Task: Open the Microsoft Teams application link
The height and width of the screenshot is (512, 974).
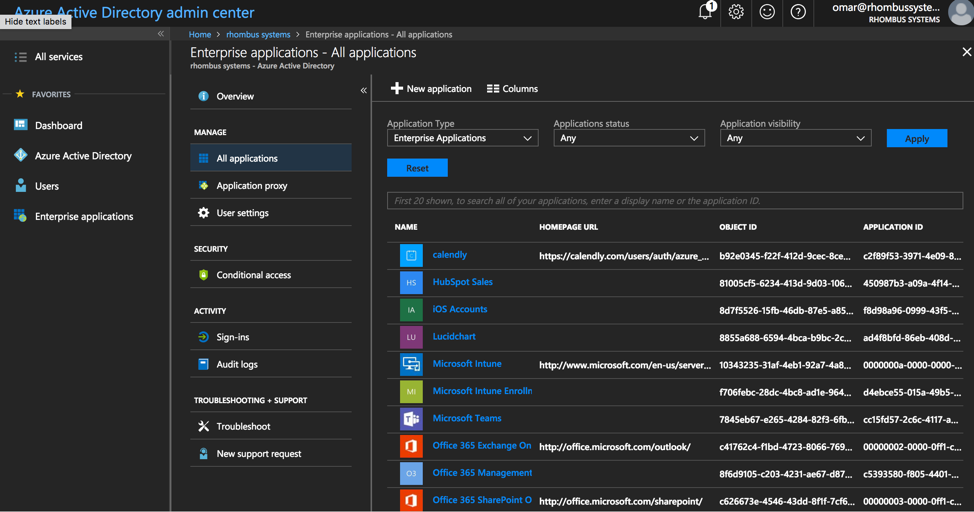Action: tap(467, 418)
